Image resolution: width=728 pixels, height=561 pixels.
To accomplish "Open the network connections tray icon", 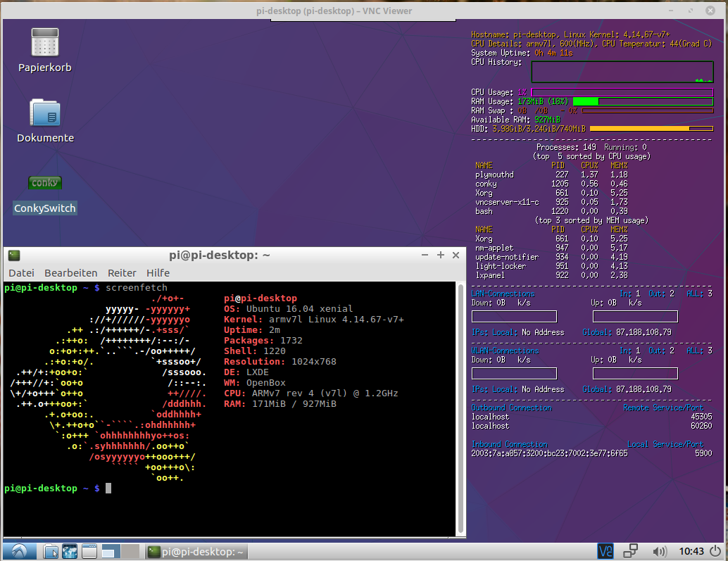I will click(630, 551).
